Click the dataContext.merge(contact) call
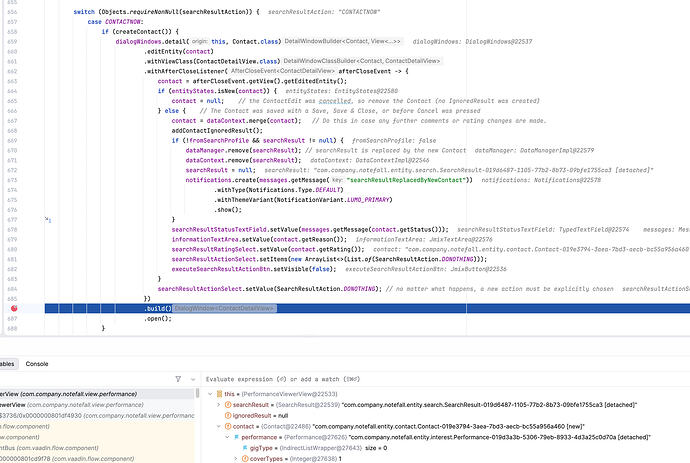Viewport: 690px width, 463px height. [x=254, y=121]
